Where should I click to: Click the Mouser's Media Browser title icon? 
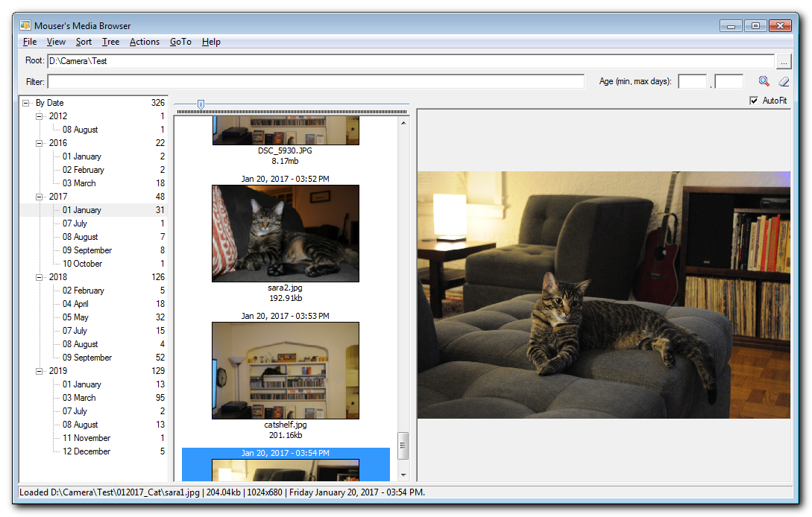click(x=25, y=25)
